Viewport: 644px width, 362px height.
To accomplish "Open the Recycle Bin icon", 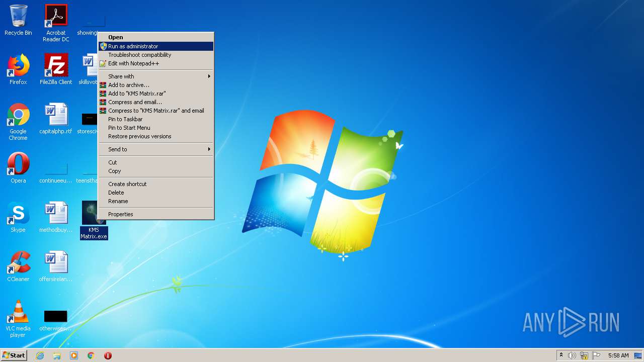I will [x=18, y=20].
